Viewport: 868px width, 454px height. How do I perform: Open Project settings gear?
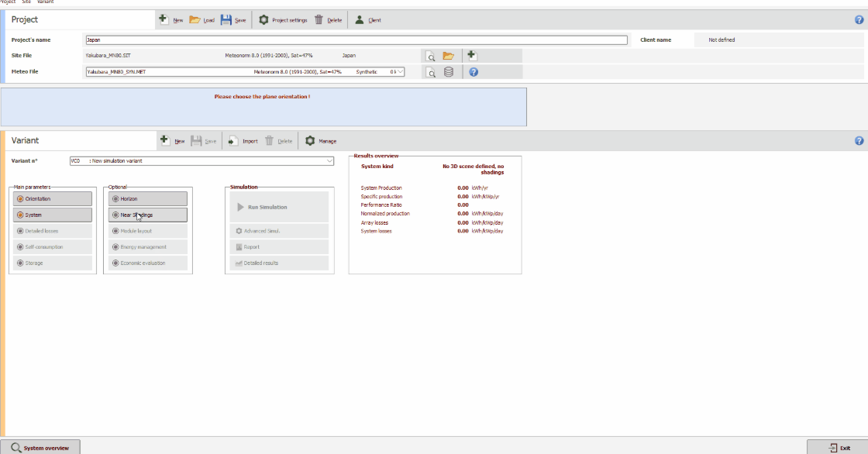(x=283, y=20)
